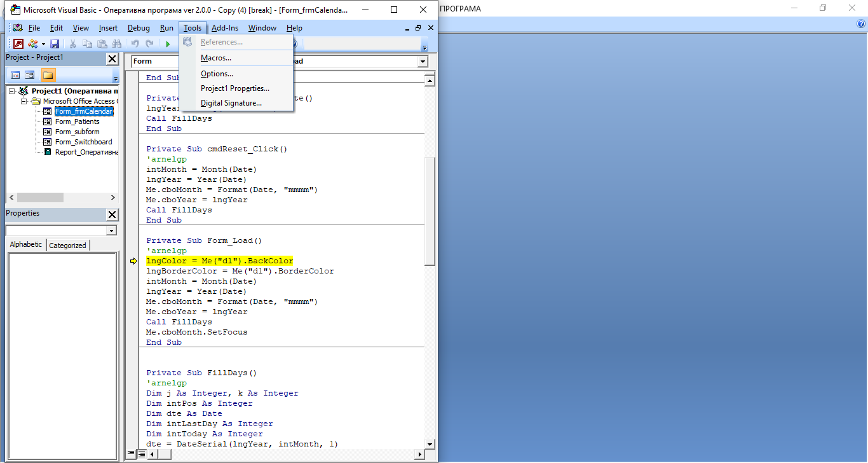Image resolution: width=868 pixels, height=463 pixels.
Task: Select Form_frmCalendar in project tree
Action: click(x=84, y=111)
